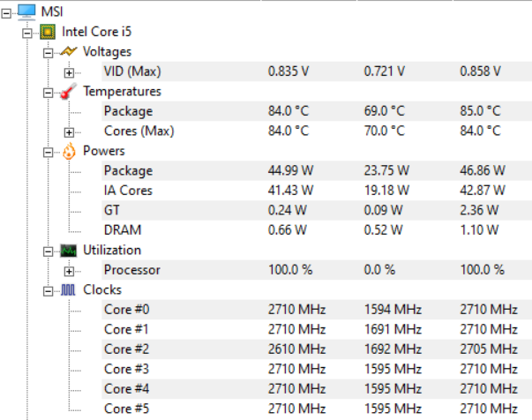Select the DRAM power row
Viewport: 532px width, 420px height.
[x=123, y=230]
